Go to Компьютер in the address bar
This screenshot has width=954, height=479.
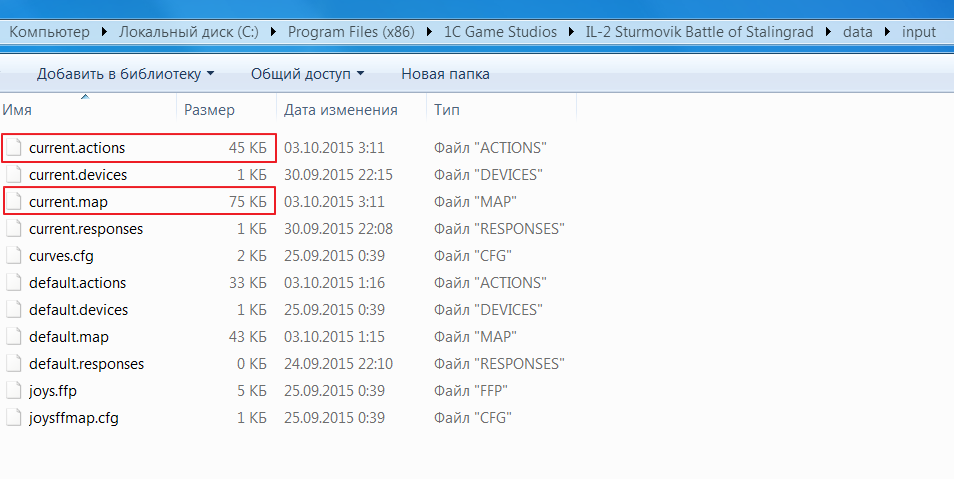[49, 32]
